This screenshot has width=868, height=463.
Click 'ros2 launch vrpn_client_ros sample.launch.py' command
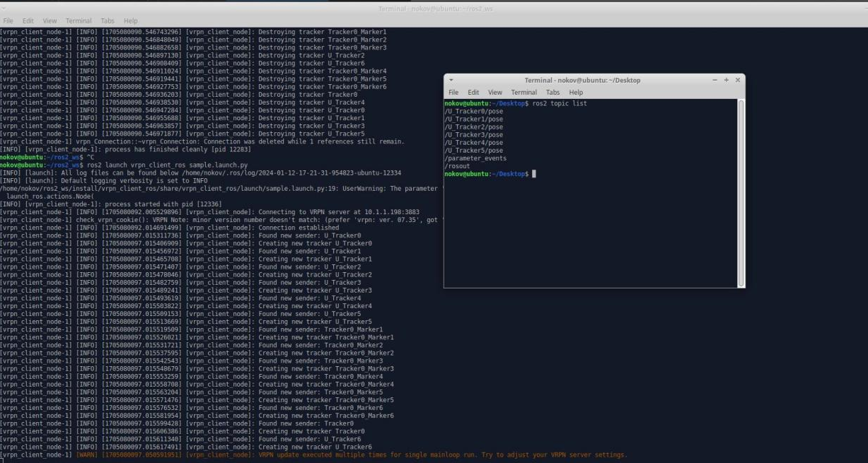[x=167, y=165]
